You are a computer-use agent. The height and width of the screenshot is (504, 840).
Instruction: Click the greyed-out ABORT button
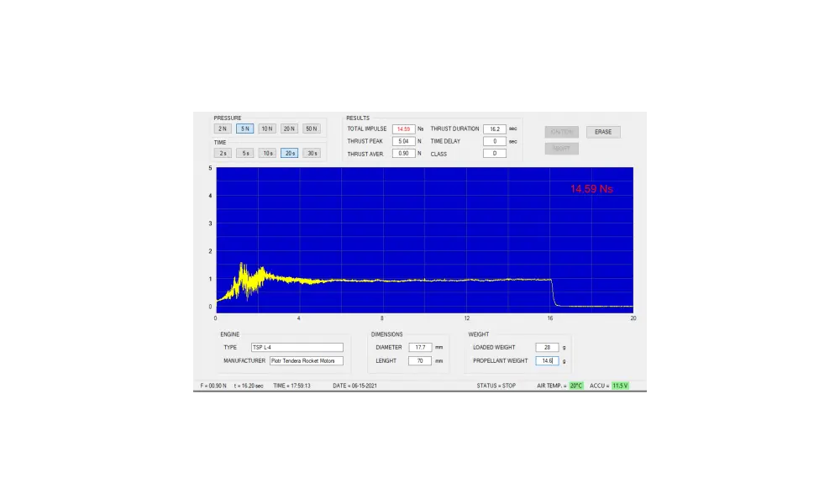coord(561,149)
